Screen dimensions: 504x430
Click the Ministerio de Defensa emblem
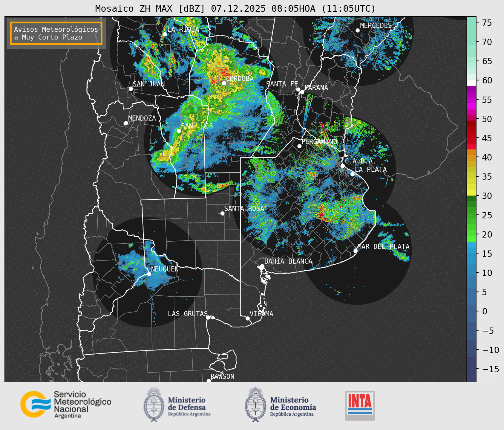pyautogui.click(x=154, y=405)
